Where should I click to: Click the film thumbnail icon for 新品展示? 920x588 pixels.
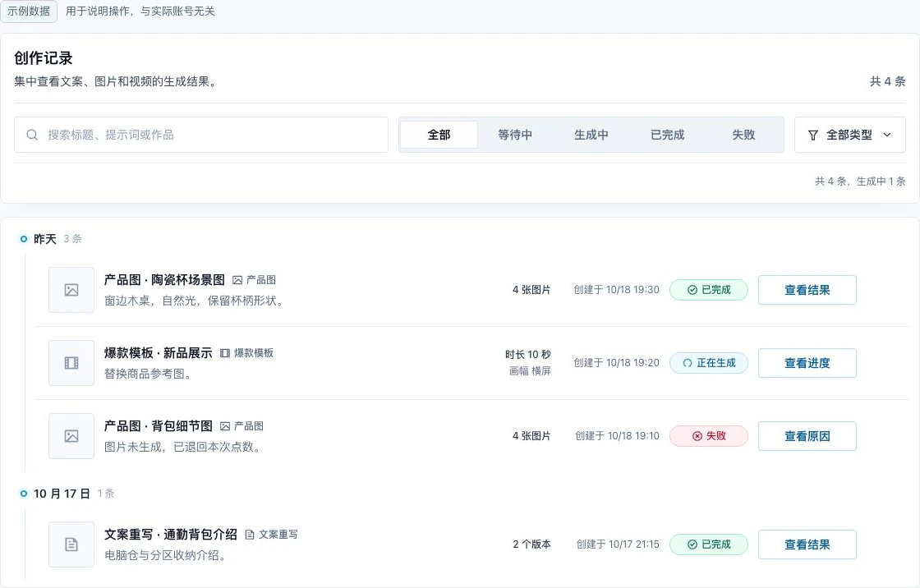pos(71,363)
